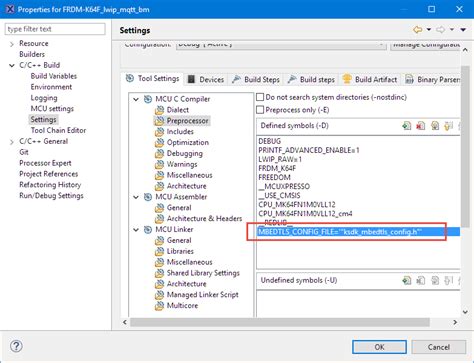Select the MBEDTLS_CONFIG_FILE symbol entry
474x363 pixels.
(x=359, y=232)
